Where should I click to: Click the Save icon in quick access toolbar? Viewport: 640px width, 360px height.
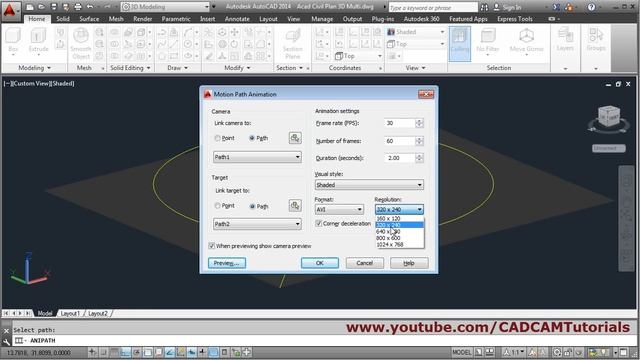click(x=54, y=7)
